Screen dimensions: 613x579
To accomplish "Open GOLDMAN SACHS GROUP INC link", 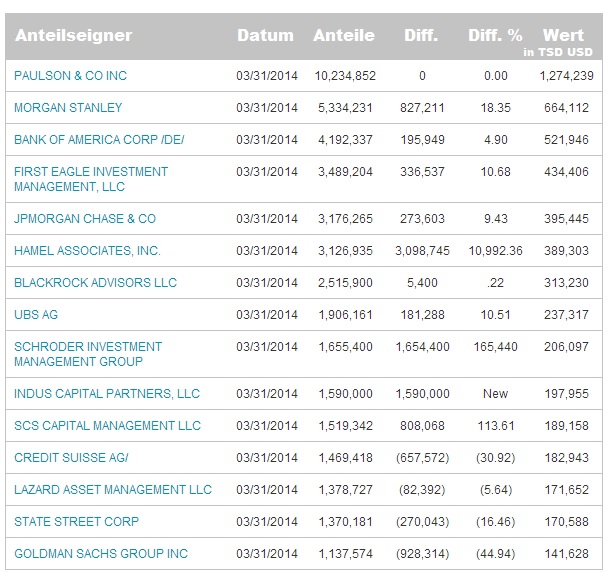I will [x=101, y=554].
